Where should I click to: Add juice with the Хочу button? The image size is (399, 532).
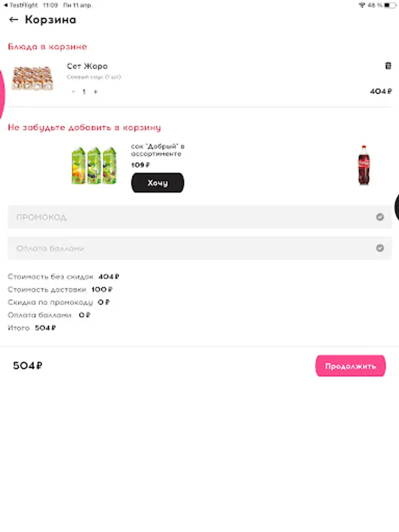click(x=158, y=183)
